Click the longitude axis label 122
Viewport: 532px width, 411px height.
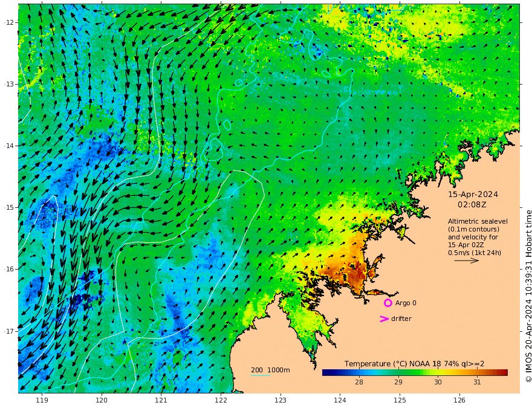pyautogui.click(x=221, y=400)
